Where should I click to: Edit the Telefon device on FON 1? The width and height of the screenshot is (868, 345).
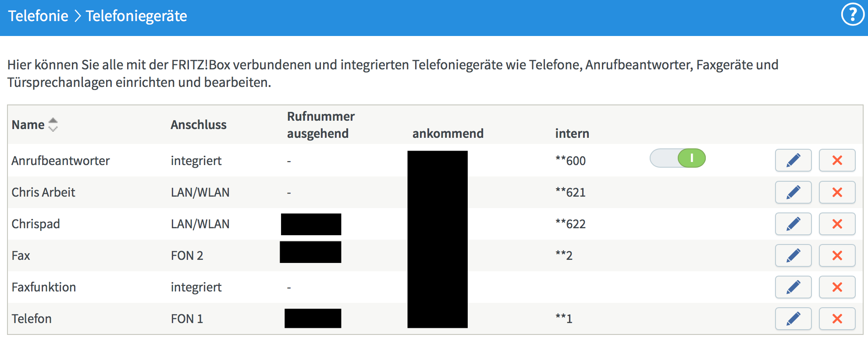point(793,319)
